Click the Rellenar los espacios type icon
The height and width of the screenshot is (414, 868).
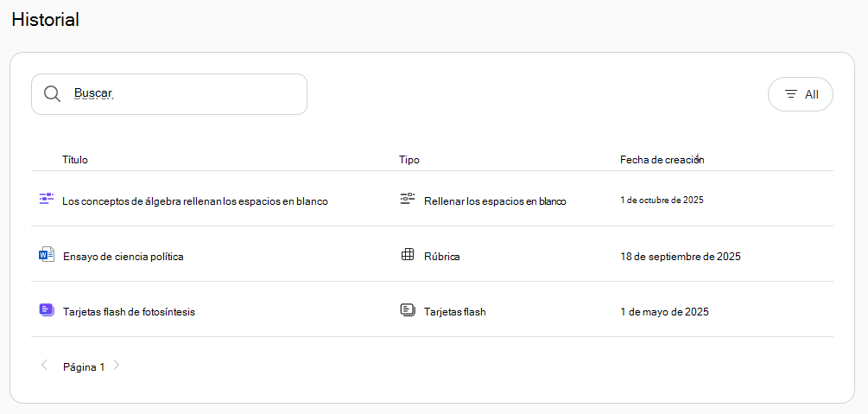[x=408, y=199]
